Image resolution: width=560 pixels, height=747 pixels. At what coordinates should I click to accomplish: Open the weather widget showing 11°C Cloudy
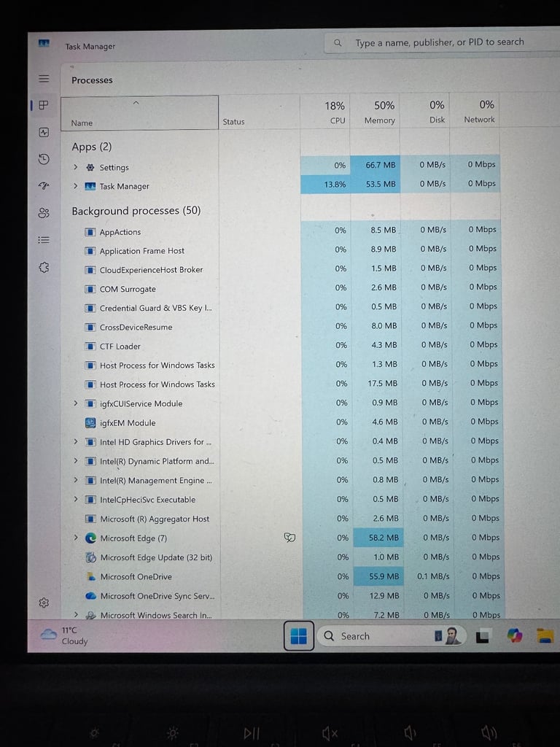(64, 635)
